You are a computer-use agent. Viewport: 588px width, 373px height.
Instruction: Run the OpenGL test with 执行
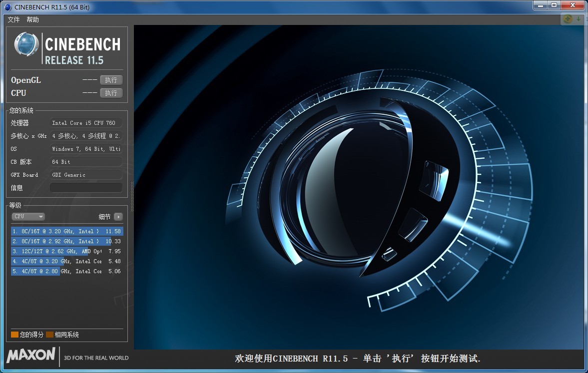coord(111,80)
